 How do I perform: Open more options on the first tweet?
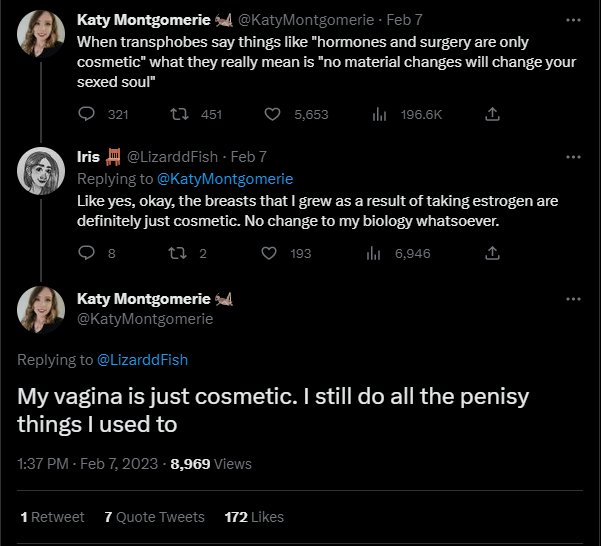point(573,20)
